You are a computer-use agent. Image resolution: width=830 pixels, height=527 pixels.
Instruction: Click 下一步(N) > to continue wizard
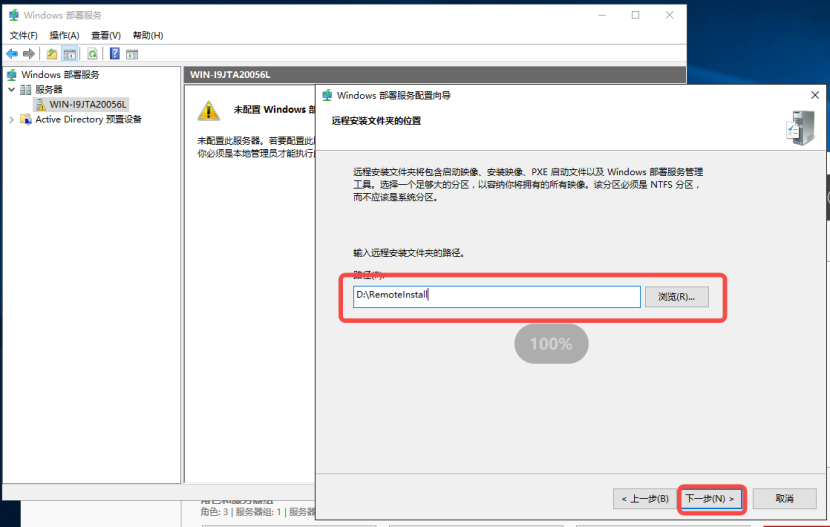[711, 498]
